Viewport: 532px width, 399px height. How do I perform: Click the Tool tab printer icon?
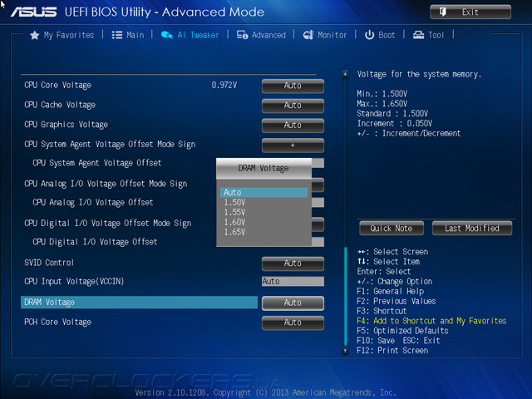point(418,35)
